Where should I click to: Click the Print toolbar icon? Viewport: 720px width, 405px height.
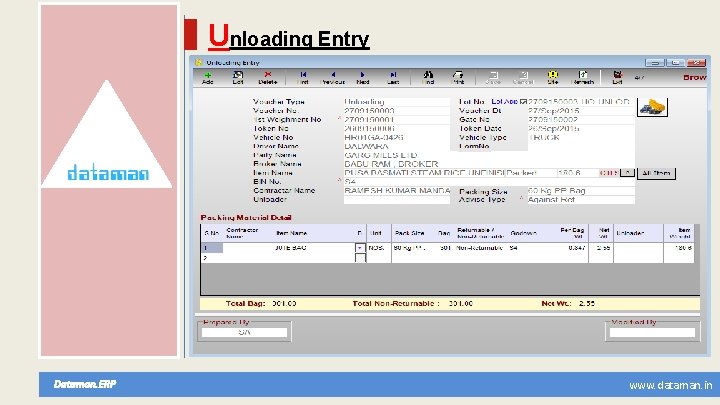458,78
